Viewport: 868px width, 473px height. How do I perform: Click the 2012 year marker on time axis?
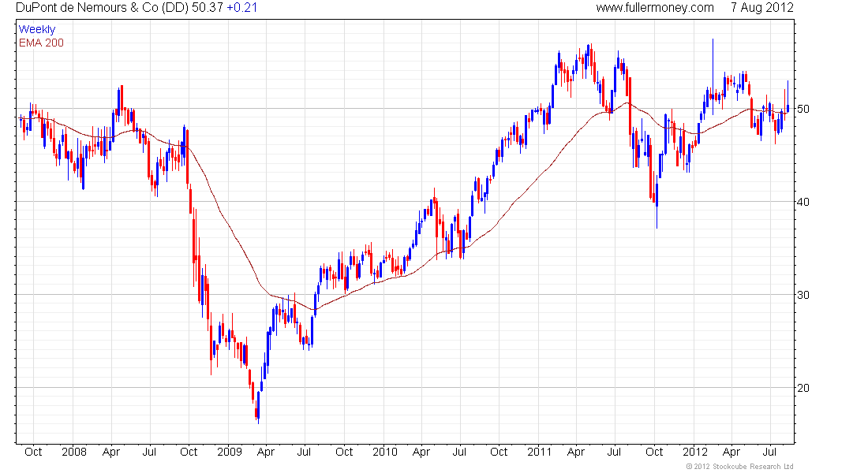coord(694,452)
